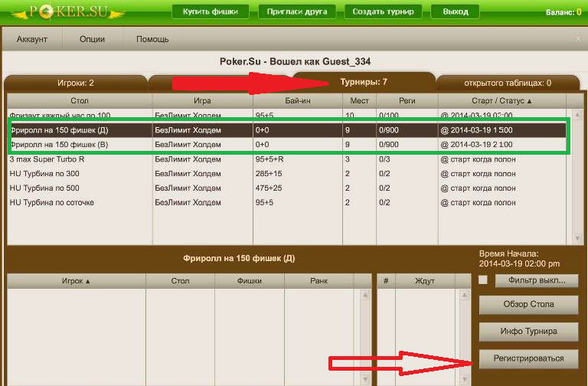Image resolution: width=588 pixels, height=386 pixels.
Task: Click the Фишки column header
Action: point(250,281)
